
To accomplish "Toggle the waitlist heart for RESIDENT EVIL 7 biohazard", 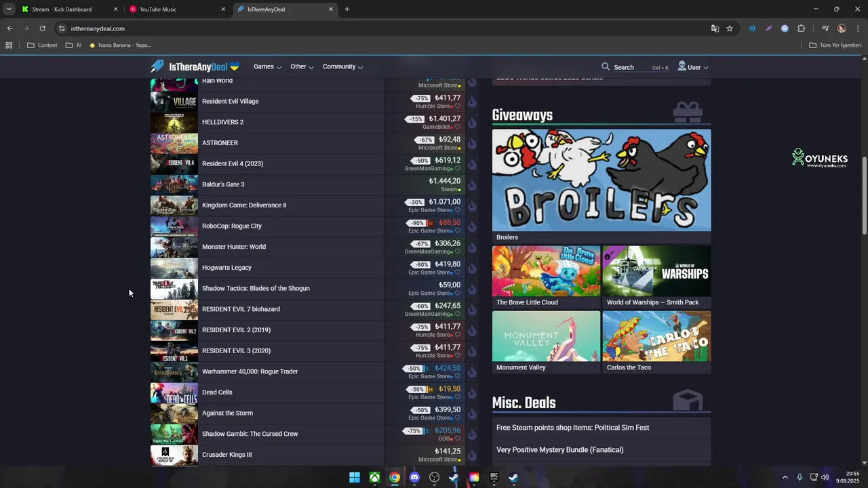I will tap(458, 314).
